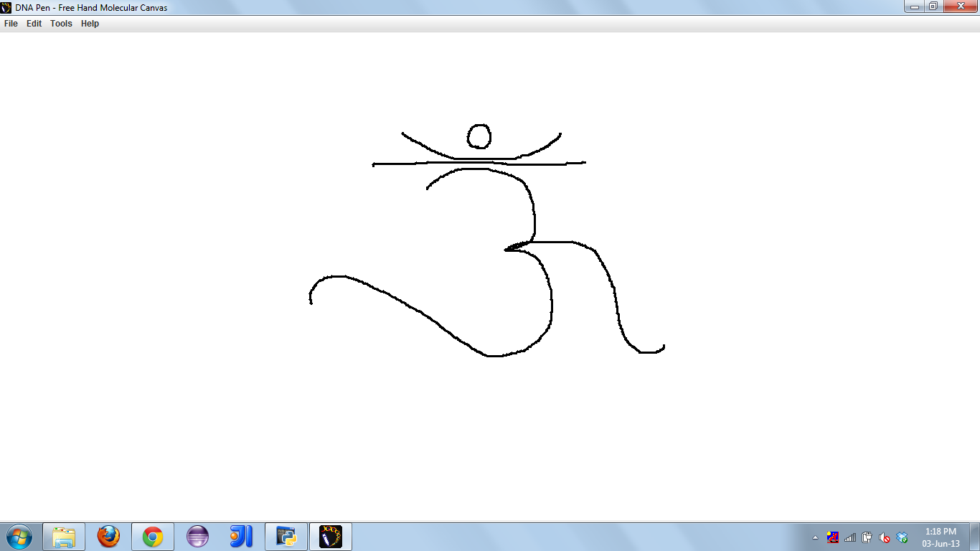Open the Windows Start menu

pos(19,537)
